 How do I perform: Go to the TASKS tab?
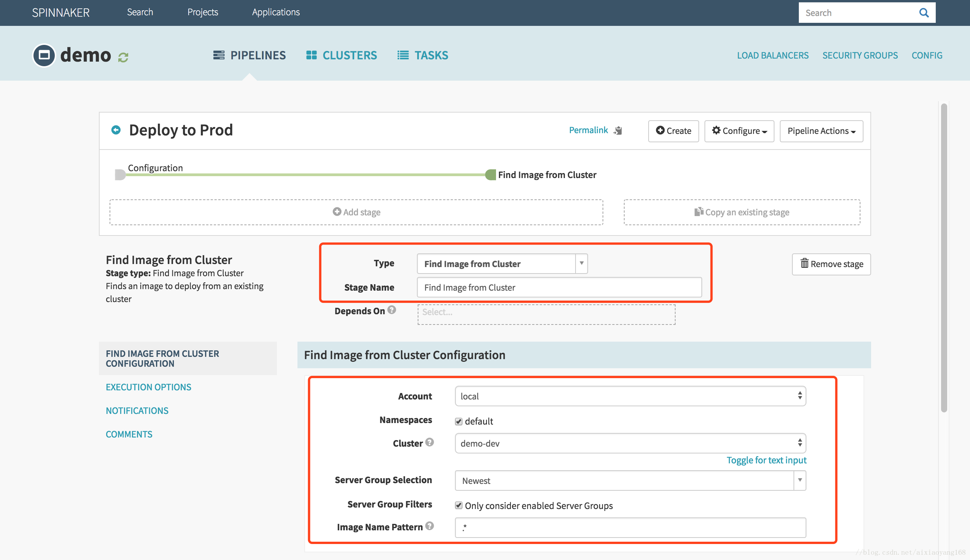click(x=423, y=56)
